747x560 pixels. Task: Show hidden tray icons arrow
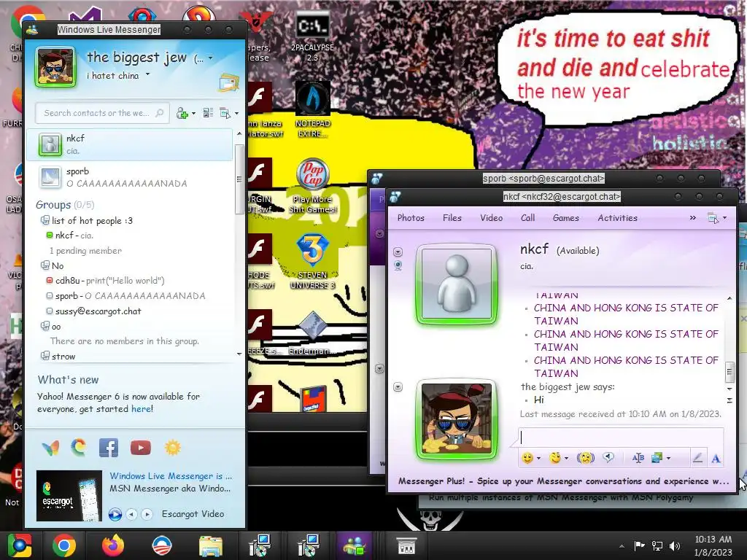click(x=622, y=546)
